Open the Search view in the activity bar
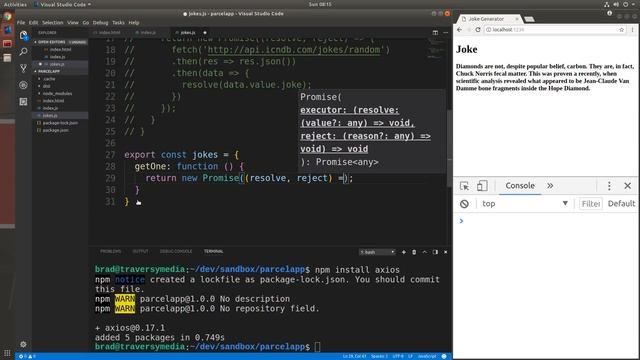The width and height of the screenshot is (640, 360). pos(23,52)
